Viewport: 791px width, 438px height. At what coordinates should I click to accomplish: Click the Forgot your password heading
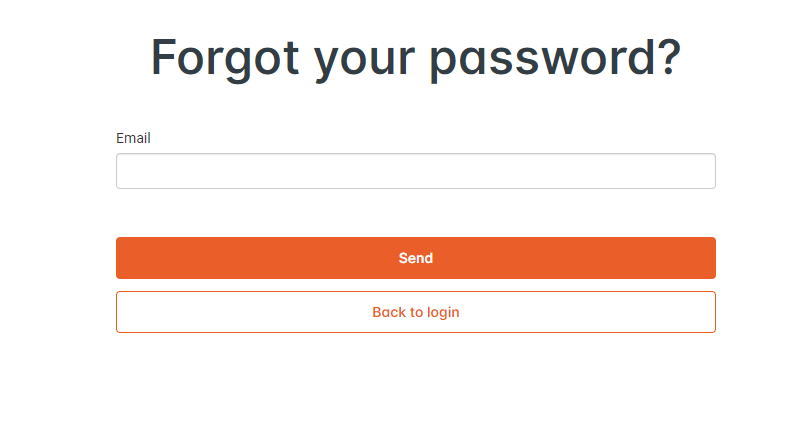click(415, 57)
